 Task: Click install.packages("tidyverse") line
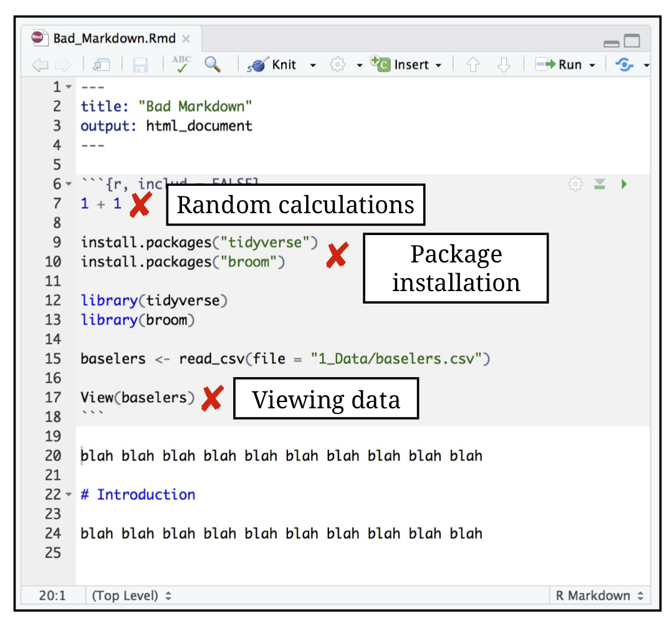(199, 242)
